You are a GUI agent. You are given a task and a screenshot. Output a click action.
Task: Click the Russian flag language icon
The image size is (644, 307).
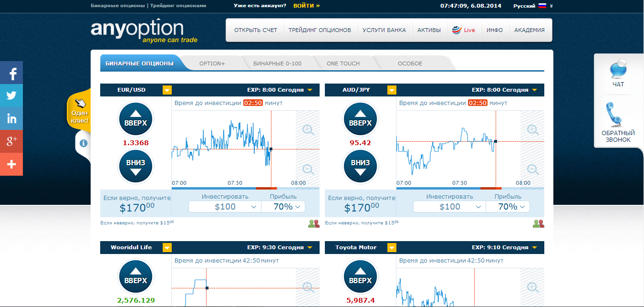[x=542, y=6]
